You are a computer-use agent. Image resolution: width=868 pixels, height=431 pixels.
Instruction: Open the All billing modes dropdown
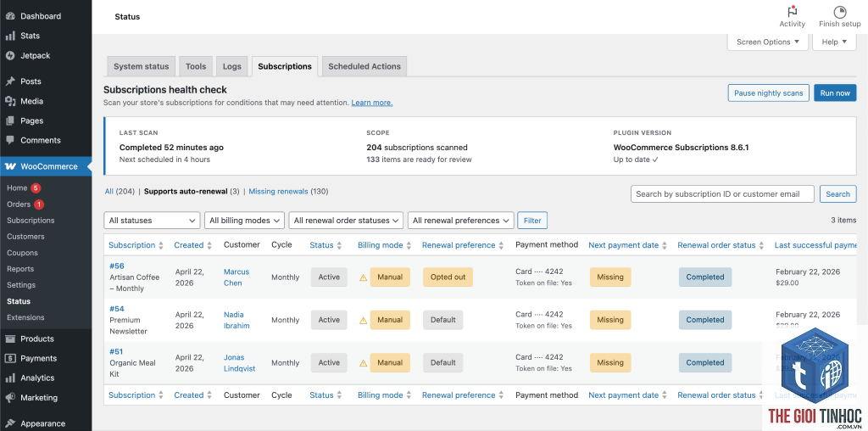[x=244, y=221]
